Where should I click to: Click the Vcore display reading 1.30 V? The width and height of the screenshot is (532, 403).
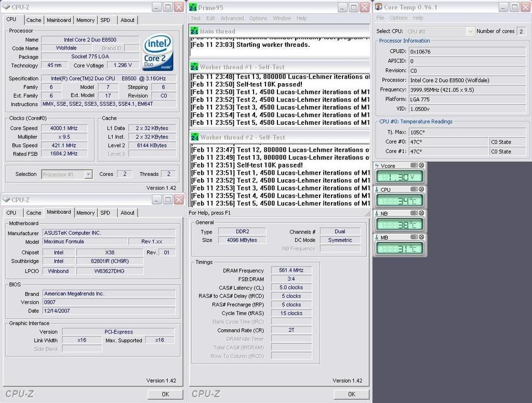pos(400,177)
